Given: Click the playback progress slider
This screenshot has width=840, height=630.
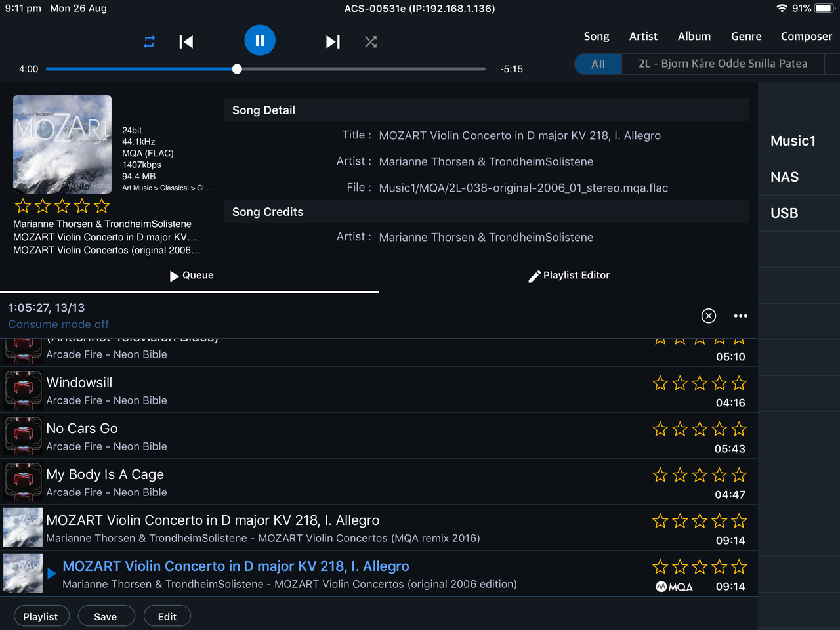Looking at the screenshot, I should click(x=266, y=69).
